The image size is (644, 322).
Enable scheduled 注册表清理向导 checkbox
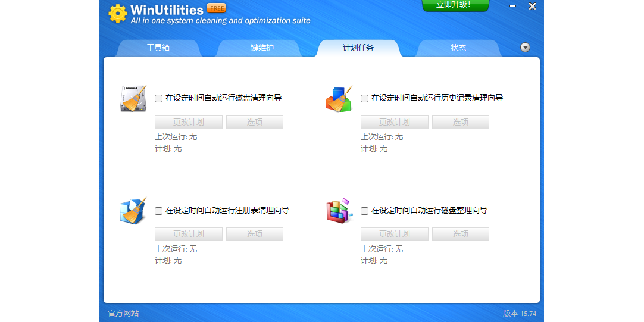[158, 211]
